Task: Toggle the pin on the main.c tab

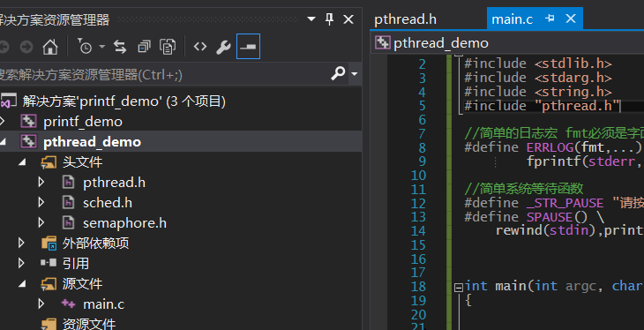Action: pyautogui.click(x=550, y=19)
